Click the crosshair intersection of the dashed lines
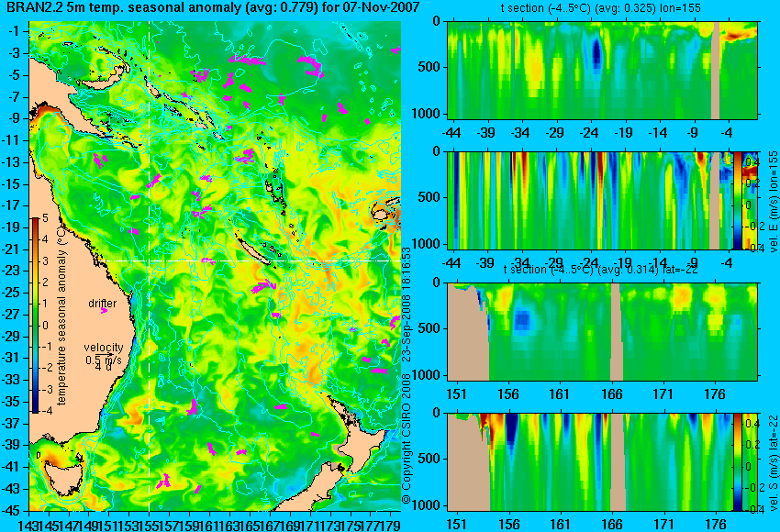780x532 pixels. coord(150,260)
